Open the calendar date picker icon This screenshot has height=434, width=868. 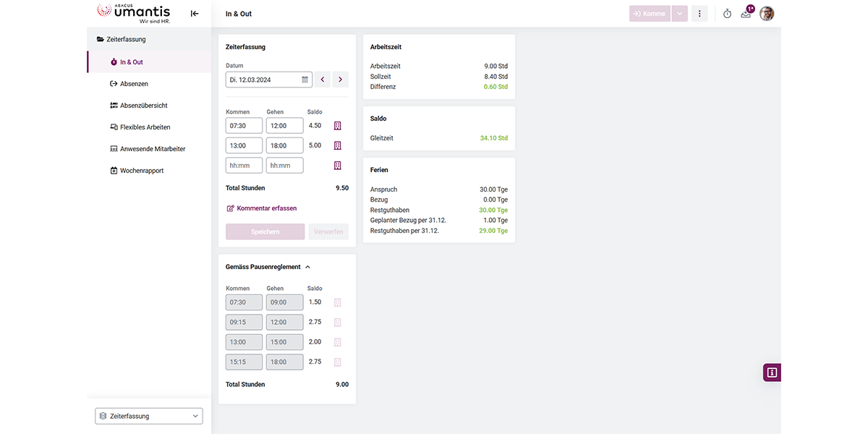pos(305,80)
